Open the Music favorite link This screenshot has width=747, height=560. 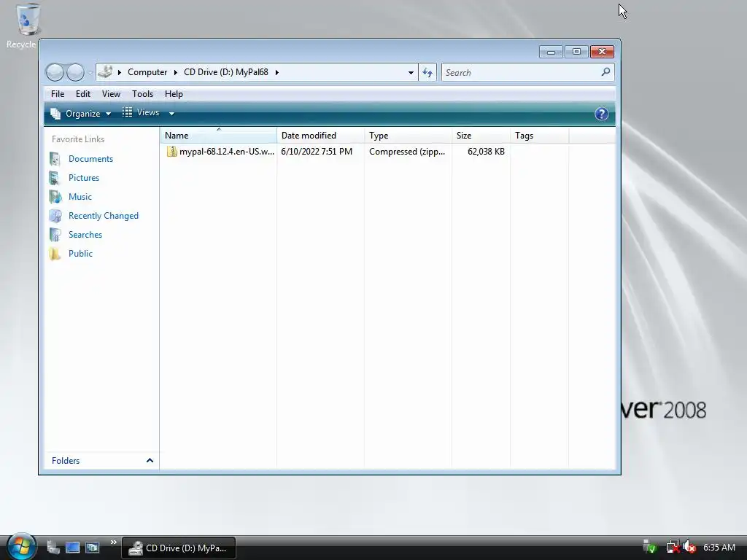pos(80,197)
